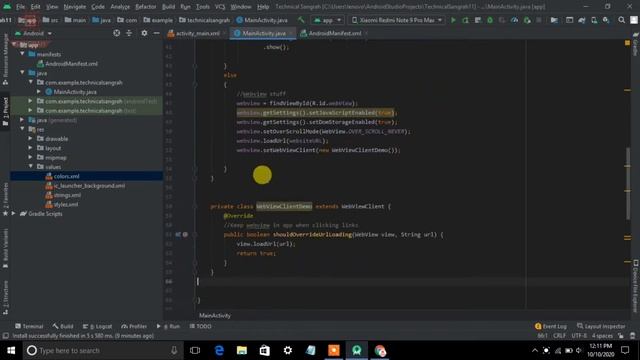This screenshot has height=360, width=640.
Task: Open the Refactor menu
Action: [x=146, y=7]
